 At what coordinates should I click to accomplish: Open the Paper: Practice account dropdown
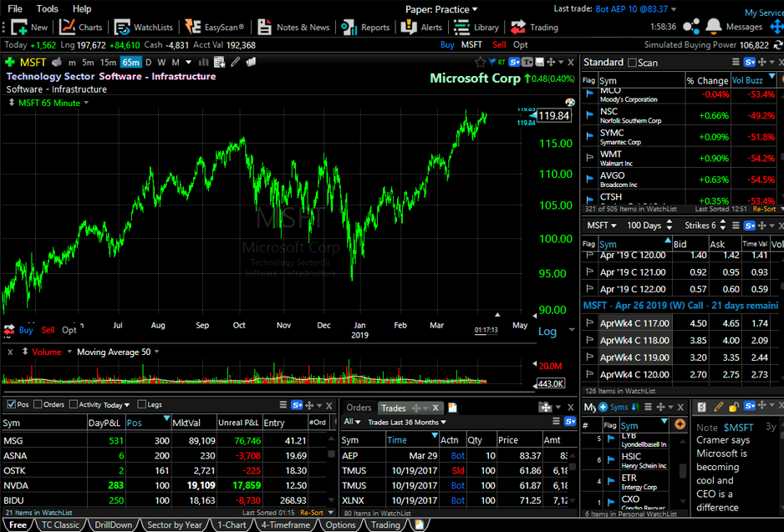441,9
